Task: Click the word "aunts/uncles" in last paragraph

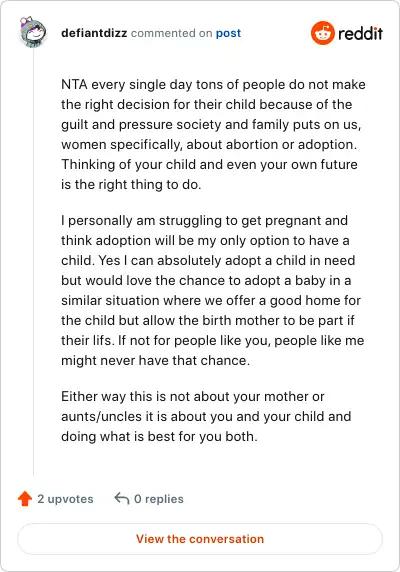Action: (x=101, y=416)
